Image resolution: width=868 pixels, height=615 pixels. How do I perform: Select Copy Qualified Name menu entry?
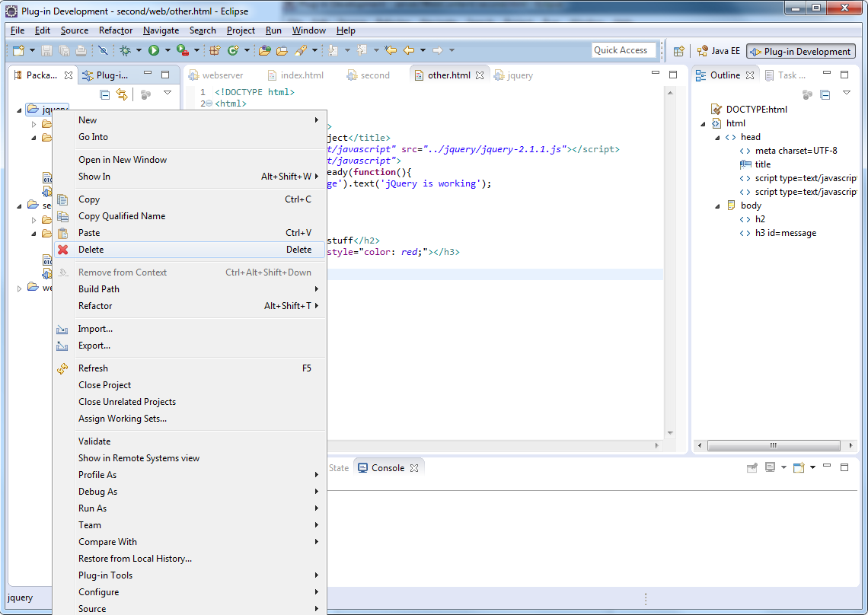click(x=190, y=216)
